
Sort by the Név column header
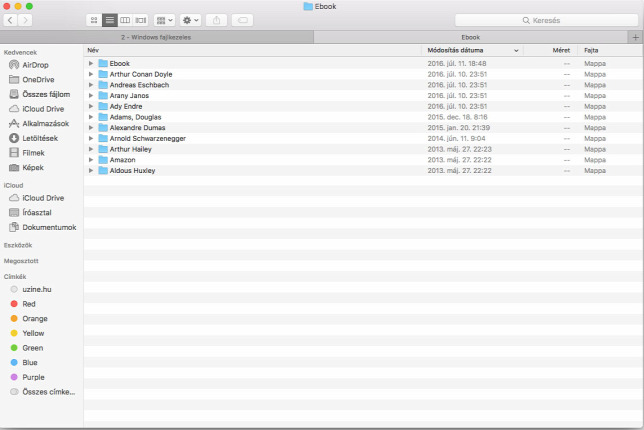click(253, 50)
